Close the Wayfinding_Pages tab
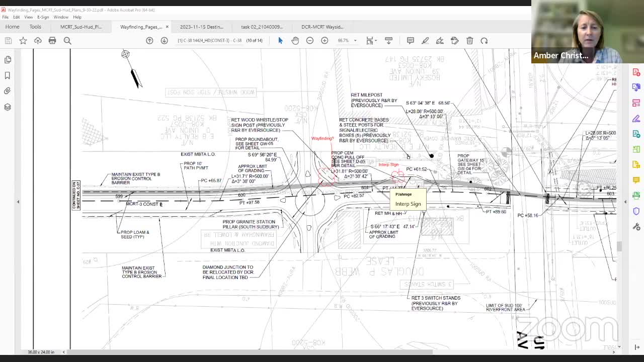This screenshot has width=644, height=362. tap(167, 27)
